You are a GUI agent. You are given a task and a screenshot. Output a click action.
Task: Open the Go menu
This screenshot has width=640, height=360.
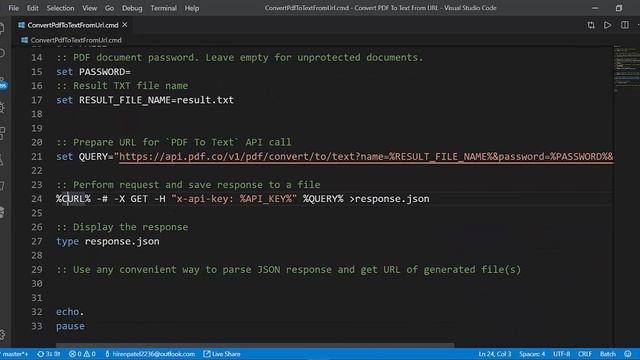pos(109,8)
